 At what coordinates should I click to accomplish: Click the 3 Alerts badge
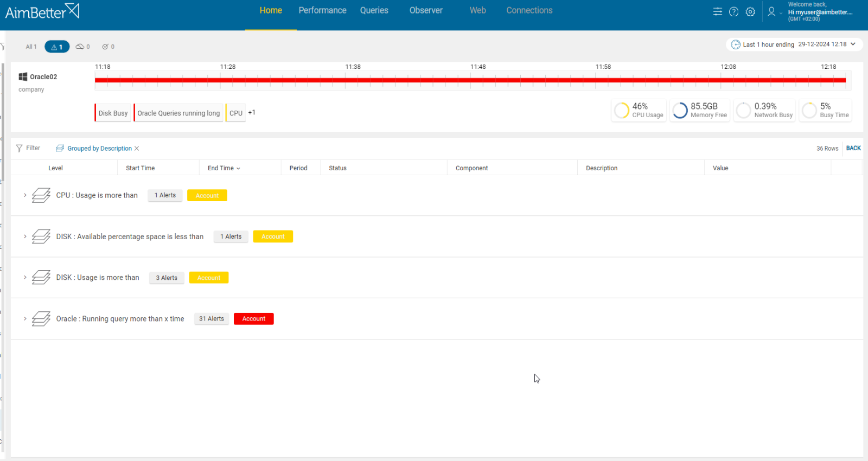pyautogui.click(x=167, y=278)
